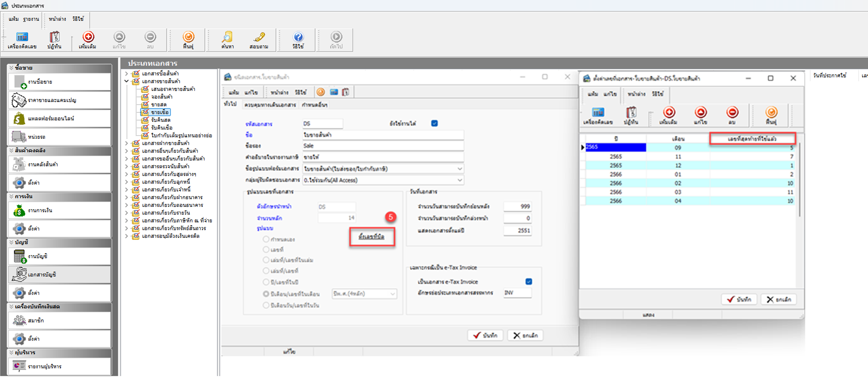The width and height of the screenshot is (868, 377).
Task: Click the orange refresh icon in main toolbar
Action: tap(188, 37)
